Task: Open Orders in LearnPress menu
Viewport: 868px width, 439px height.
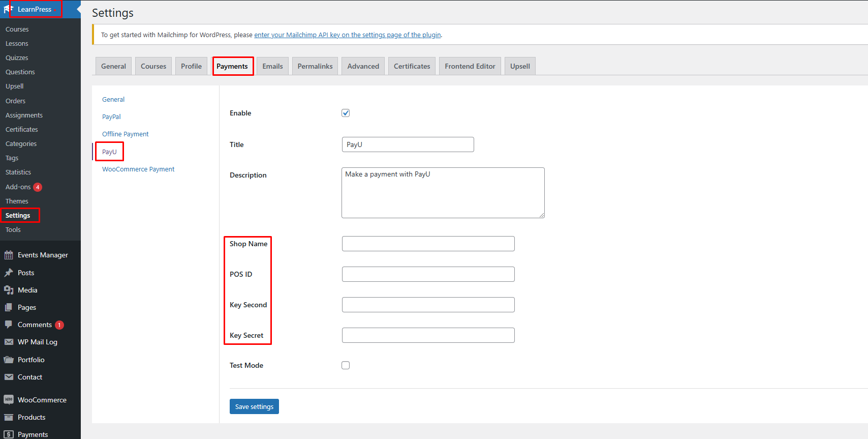Action: (x=15, y=101)
